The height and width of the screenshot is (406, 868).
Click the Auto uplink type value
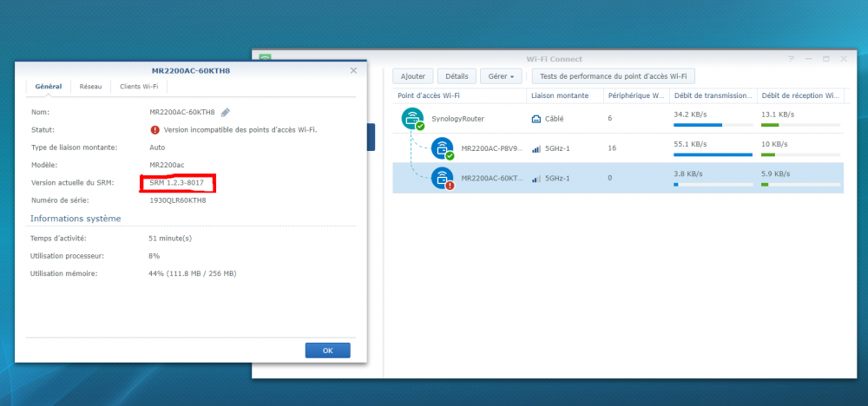(x=157, y=147)
